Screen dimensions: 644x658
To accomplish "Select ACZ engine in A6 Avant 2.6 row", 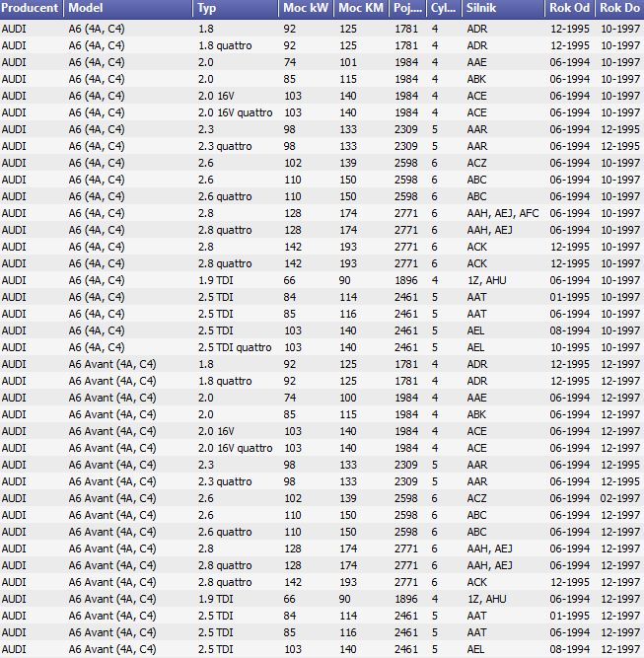I will click(476, 498).
